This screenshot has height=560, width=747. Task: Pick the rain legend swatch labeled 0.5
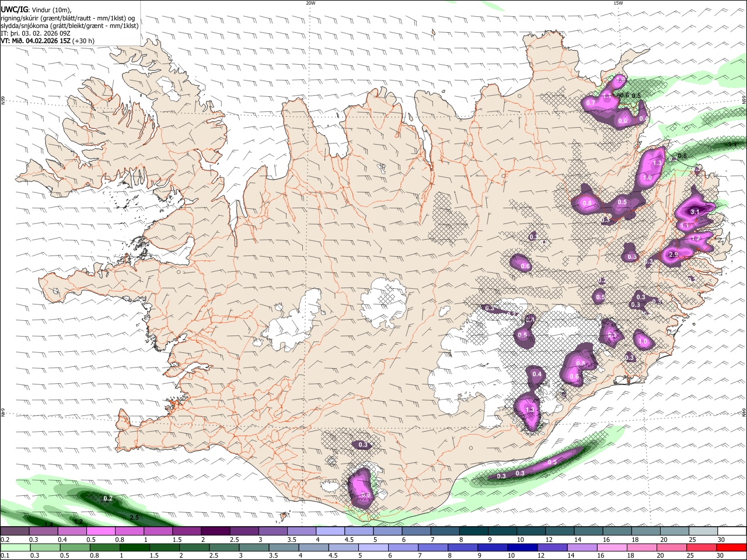(75, 548)
